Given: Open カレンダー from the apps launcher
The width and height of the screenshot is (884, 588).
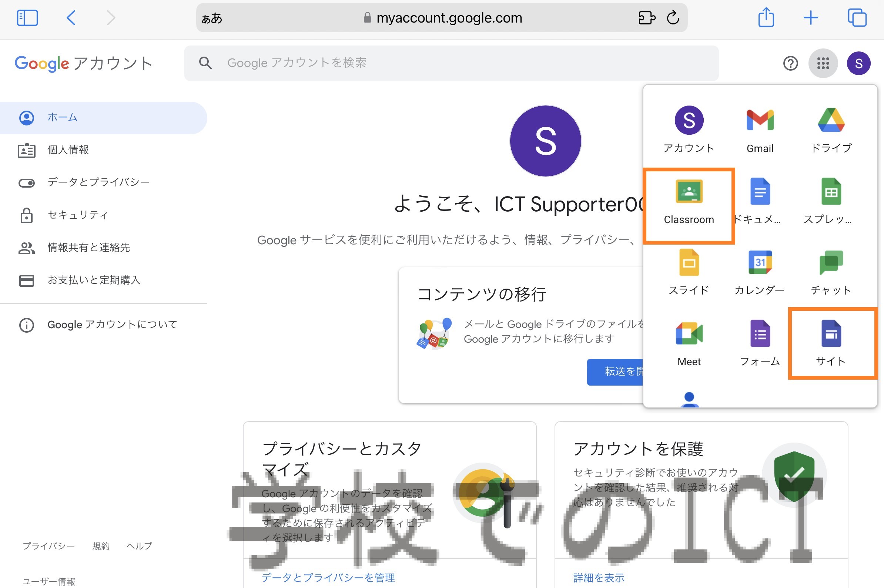Looking at the screenshot, I should pos(760,272).
